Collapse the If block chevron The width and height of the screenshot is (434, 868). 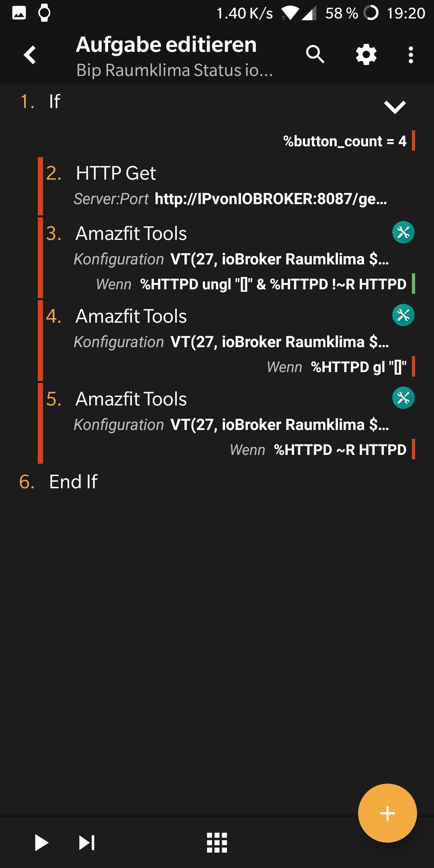pos(395,107)
